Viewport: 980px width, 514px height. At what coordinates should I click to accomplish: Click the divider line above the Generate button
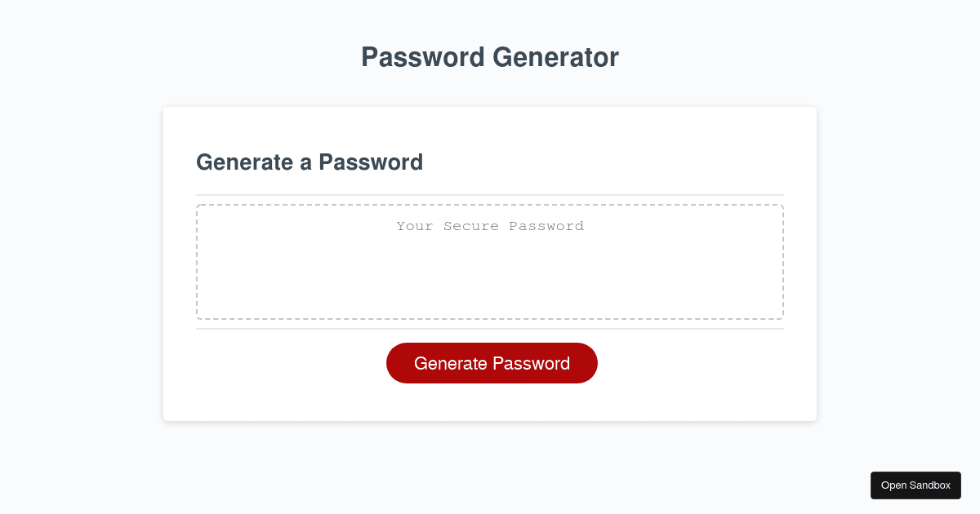click(490, 329)
